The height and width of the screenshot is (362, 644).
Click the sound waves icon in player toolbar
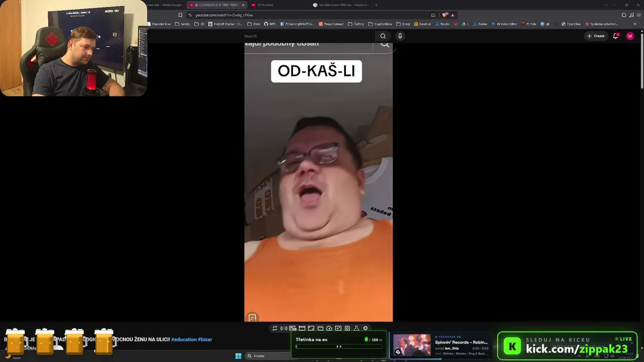click(x=284, y=328)
